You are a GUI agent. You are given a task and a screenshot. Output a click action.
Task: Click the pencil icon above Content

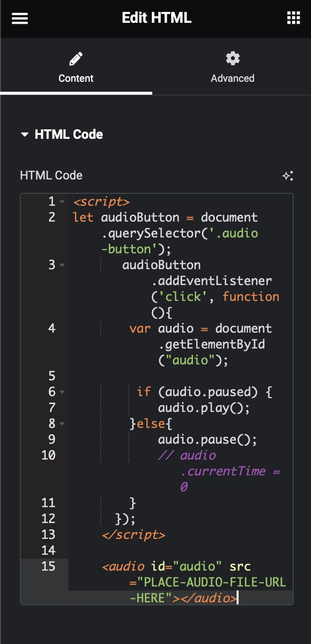(76, 59)
